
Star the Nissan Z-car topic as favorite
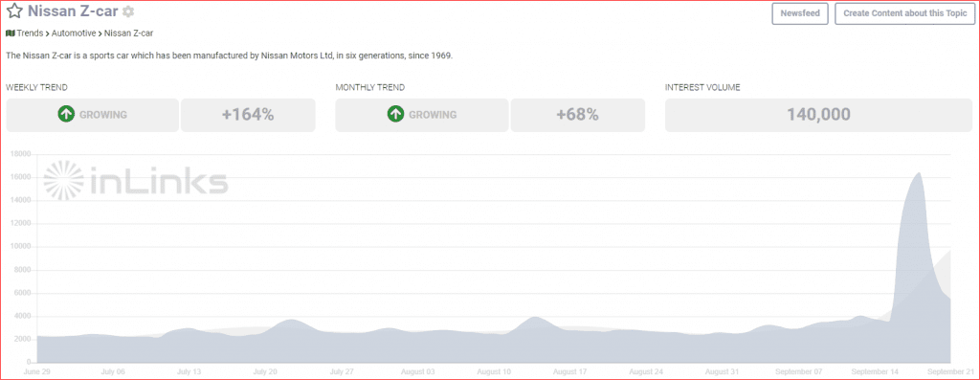click(x=14, y=11)
